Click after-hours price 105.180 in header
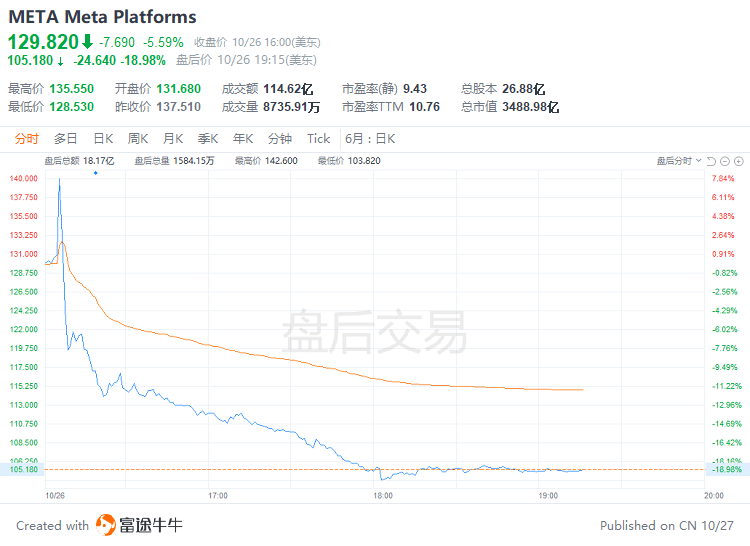This screenshot has height=546, width=750. coord(30,60)
